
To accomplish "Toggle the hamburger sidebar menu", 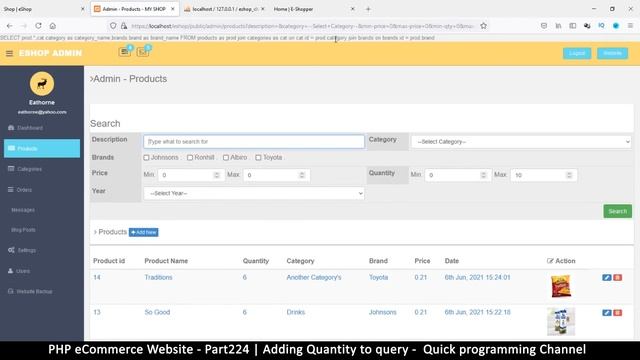I will 9,53.
